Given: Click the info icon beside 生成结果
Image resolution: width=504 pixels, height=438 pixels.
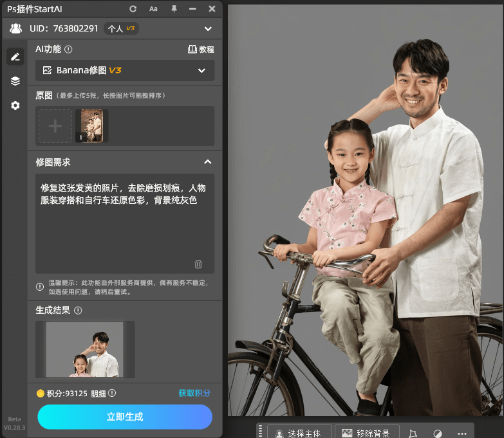Looking at the screenshot, I should tap(78, 311).
